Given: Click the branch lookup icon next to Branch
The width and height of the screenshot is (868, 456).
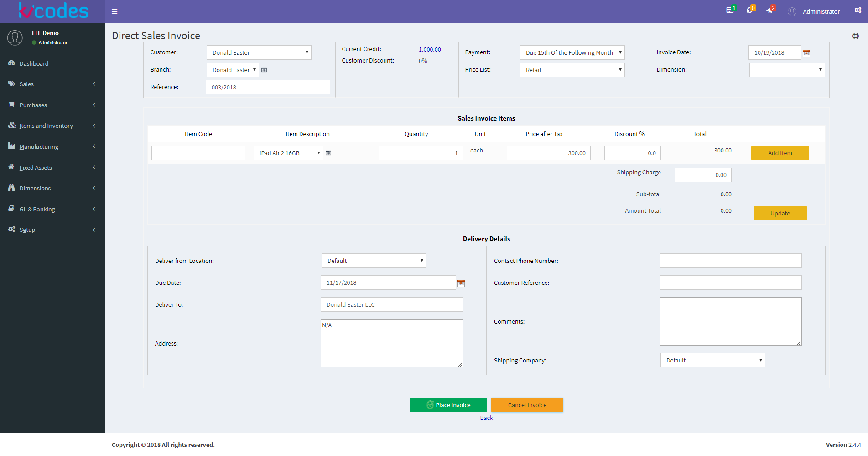Looking at the screenshot, I should coord(264,70).
